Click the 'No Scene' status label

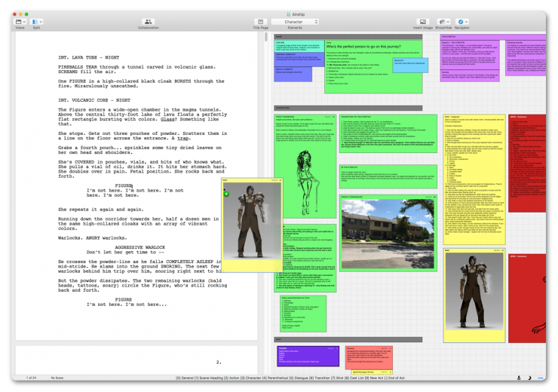tap(57, 378)
